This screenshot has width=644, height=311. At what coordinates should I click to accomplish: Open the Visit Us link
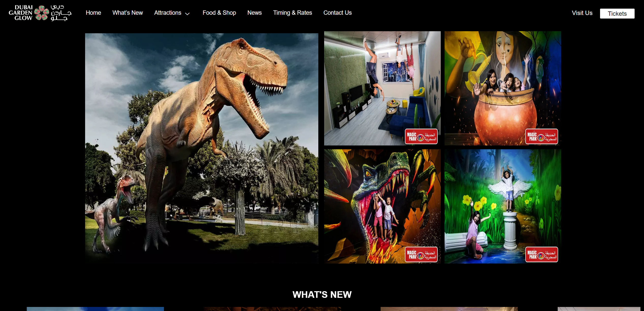tap(582, 13)
